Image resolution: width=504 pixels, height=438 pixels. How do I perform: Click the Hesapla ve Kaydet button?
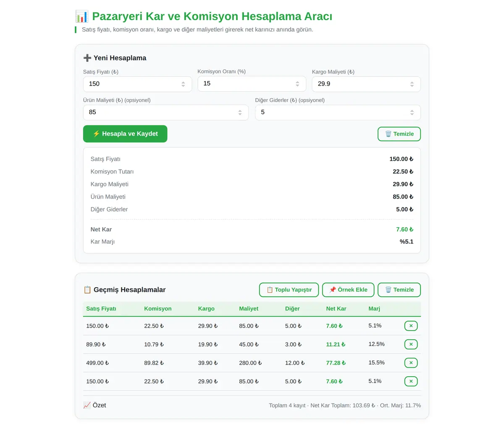point(125,134)
